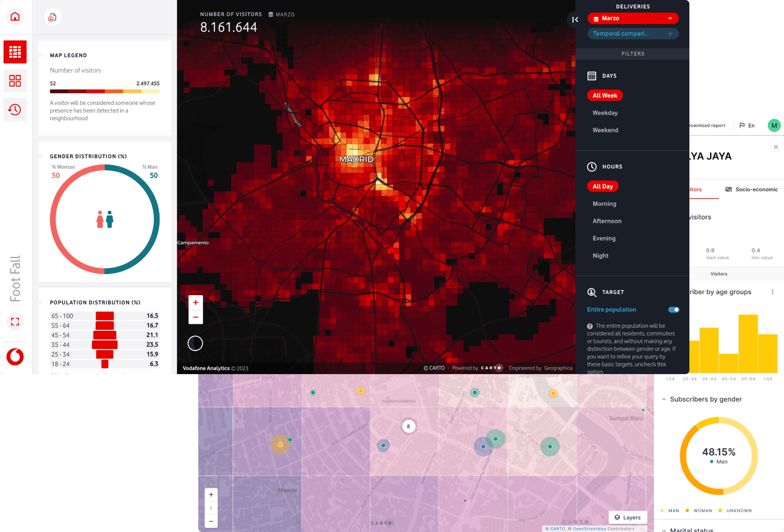Close the ALYA JAYA details panel
This screenshot has width=784, height=532.
pos(775,147)
